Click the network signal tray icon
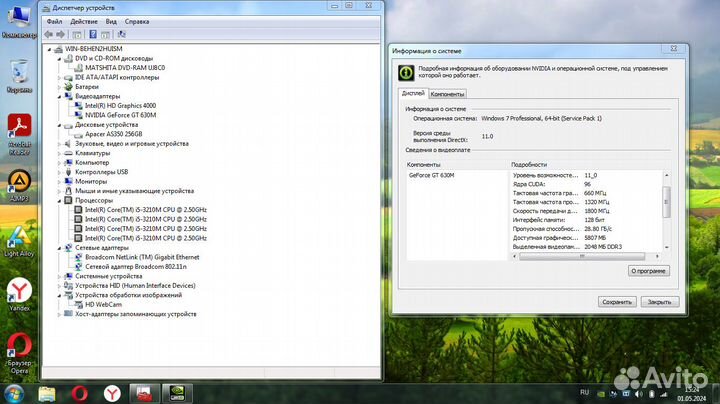Image resolution: width=720 pixels, height=404 pixels. tap(664, 394)
